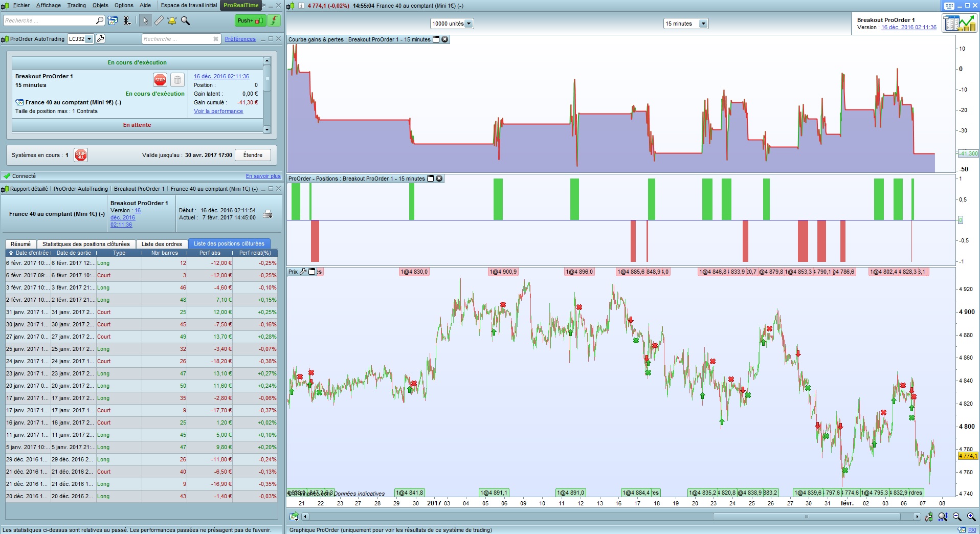Stop the Breakout ProOrder 1 system

click(160, 80)
